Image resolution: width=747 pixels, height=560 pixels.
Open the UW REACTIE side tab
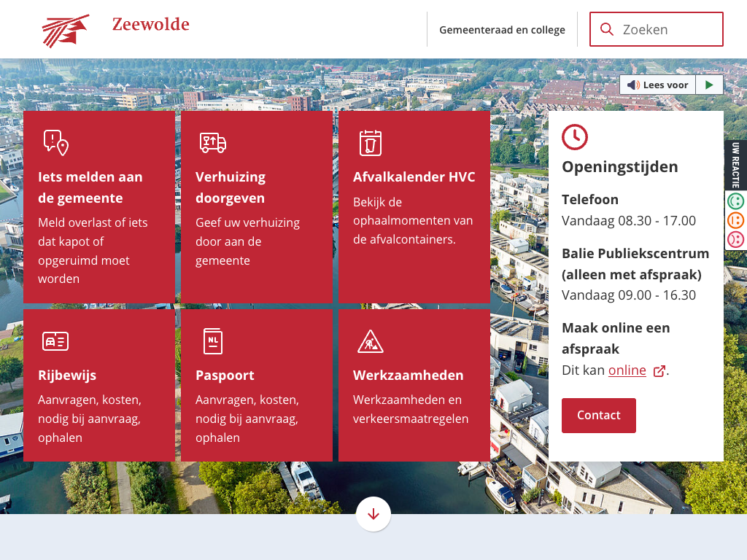click(735, 165)
